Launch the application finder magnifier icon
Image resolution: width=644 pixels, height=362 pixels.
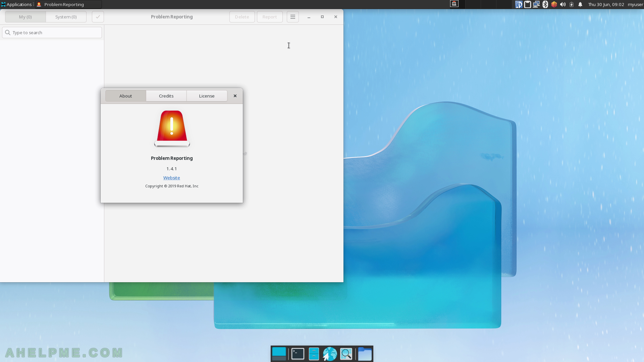click(346, 354)
